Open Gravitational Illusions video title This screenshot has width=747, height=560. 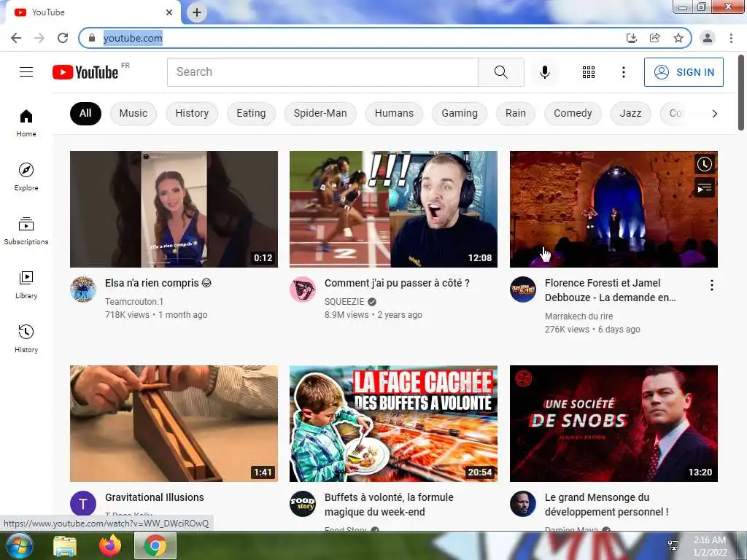[155, 497]
